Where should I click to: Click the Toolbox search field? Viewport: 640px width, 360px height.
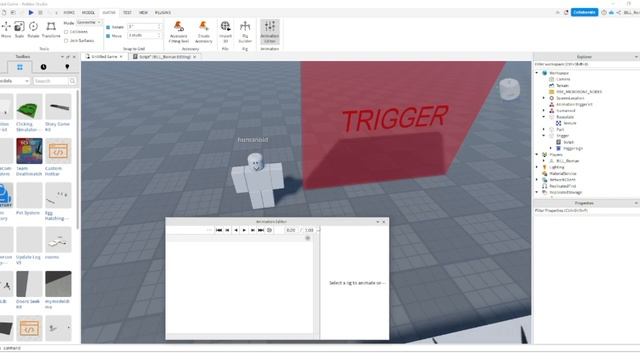[x=51, y=81]
